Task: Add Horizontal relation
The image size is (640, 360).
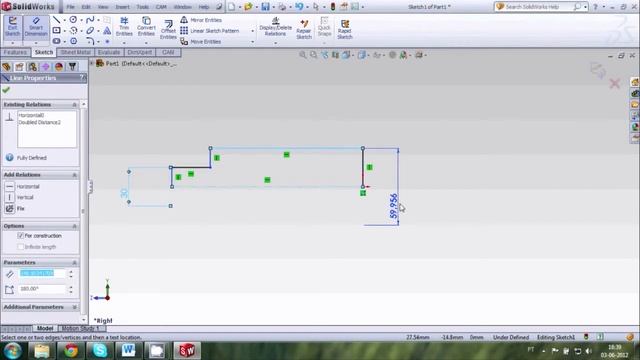Action: click(22, 187)
